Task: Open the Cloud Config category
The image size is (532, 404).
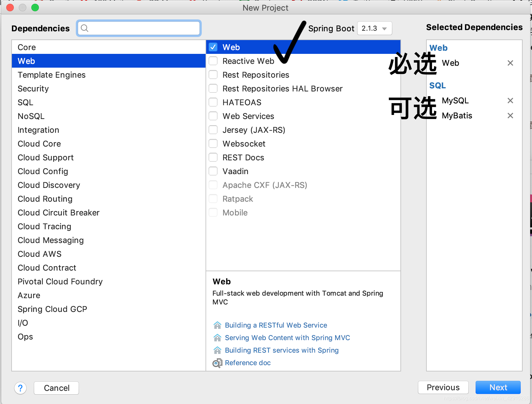Action: (108, 171)
